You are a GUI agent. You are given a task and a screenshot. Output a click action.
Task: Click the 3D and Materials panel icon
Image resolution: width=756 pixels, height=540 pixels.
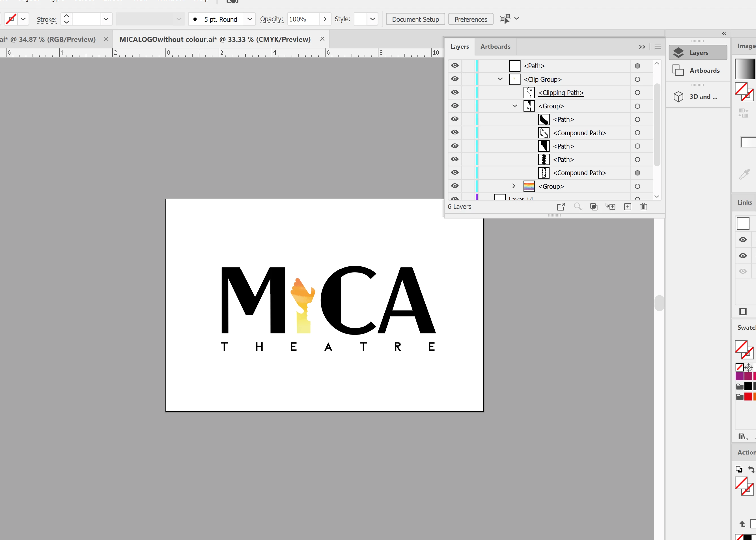coord(679,97)
